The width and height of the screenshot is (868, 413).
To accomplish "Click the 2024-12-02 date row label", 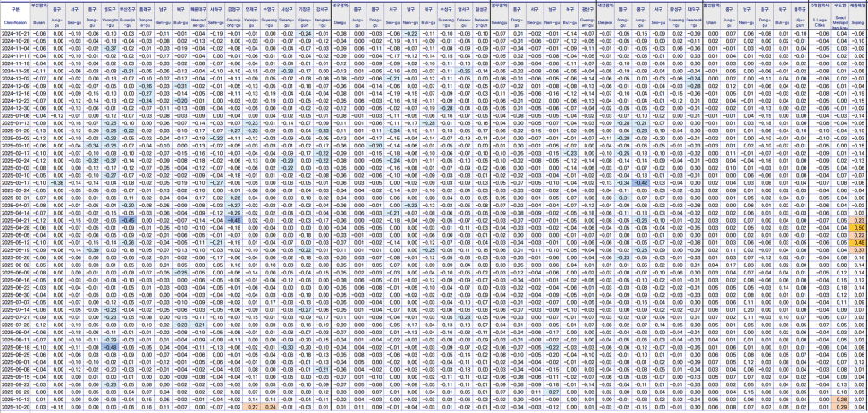I will 15,77.
